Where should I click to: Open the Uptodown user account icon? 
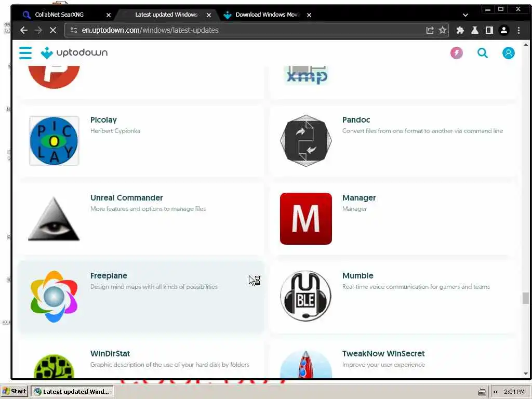(x=508, y=53)
